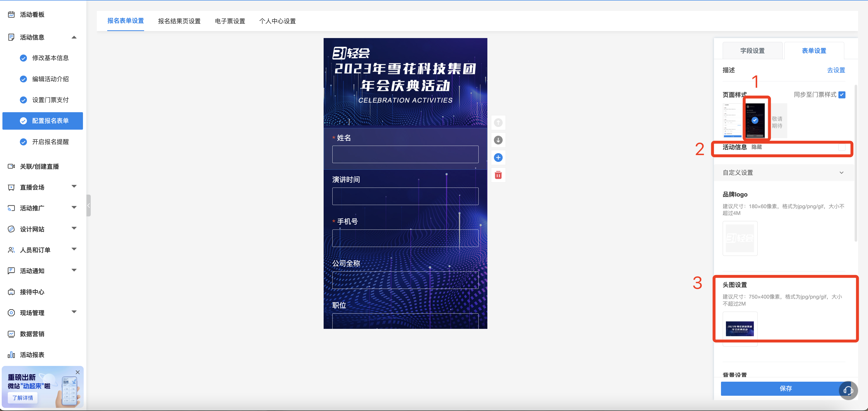Click the 保存 button
868x411 pixels.
point(786,388)
